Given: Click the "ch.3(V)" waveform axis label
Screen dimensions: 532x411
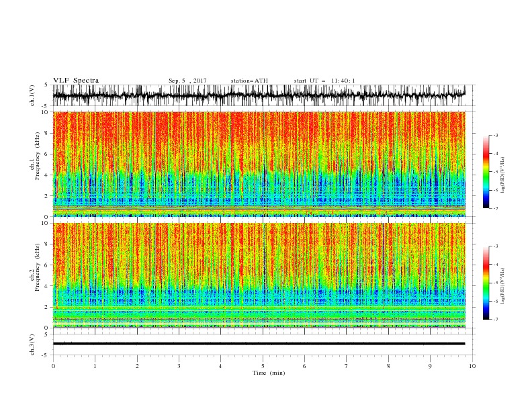Looking at the screenshot, I should tap(32, 345).
